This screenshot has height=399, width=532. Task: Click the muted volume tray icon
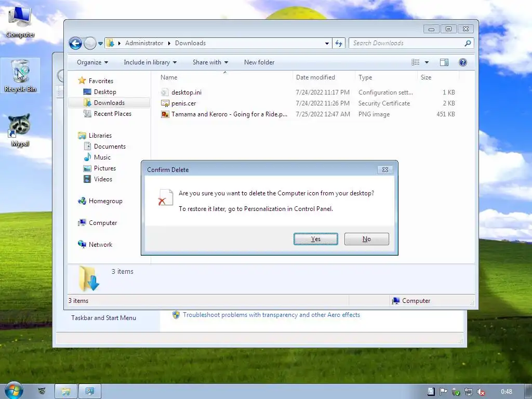tap(481, 392)
